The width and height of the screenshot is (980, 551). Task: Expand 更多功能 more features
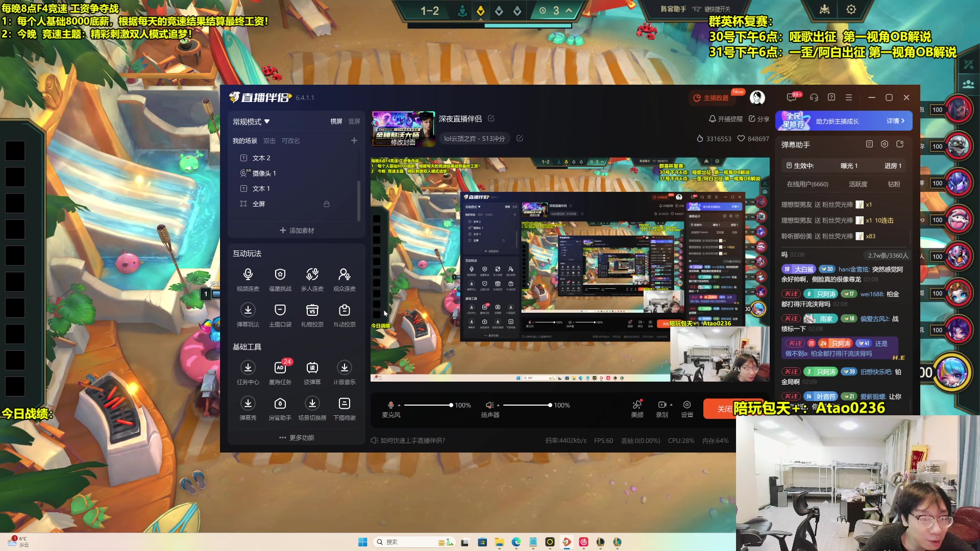(x=297, y=438)
